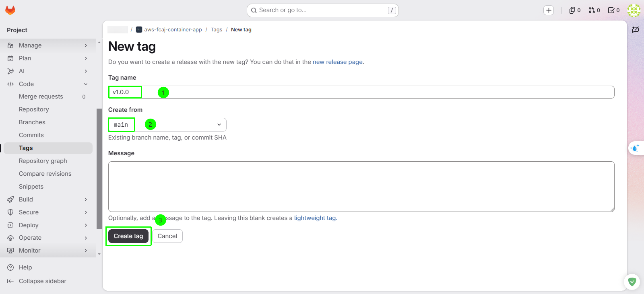Follow the new release page link
Image resolution: width=644 pixels, height=294 pixels.
338,62
